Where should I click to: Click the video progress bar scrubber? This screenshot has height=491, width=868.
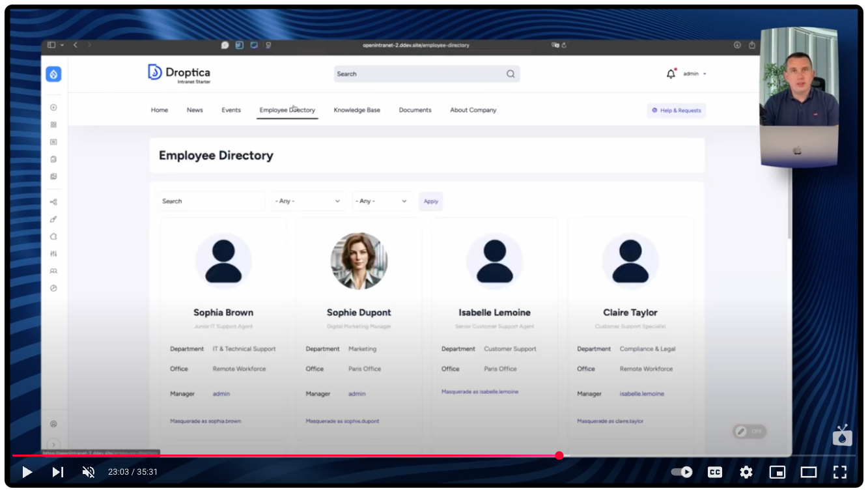(559, 455)
